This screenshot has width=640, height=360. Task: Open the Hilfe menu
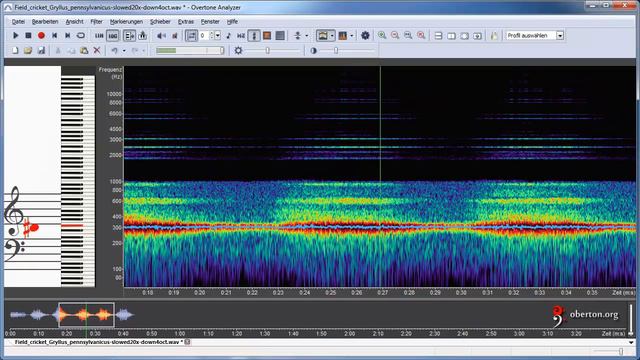tap(232, 22)
